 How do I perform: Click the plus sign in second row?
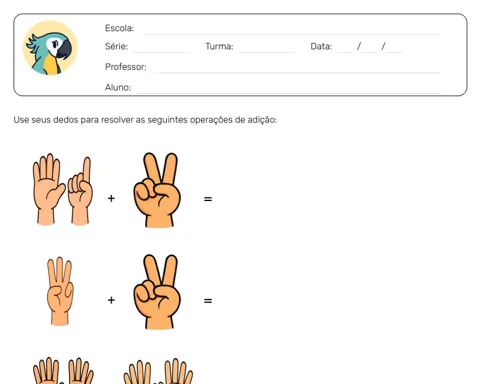click(111, 300)
